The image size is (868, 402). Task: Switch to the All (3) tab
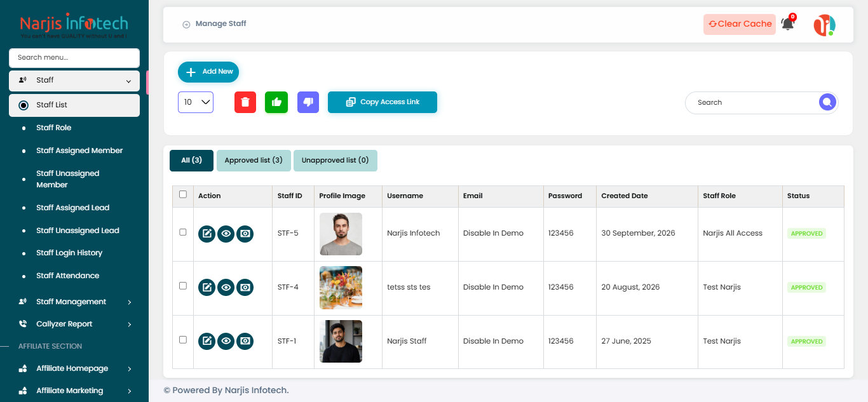(x=191, y=161)
